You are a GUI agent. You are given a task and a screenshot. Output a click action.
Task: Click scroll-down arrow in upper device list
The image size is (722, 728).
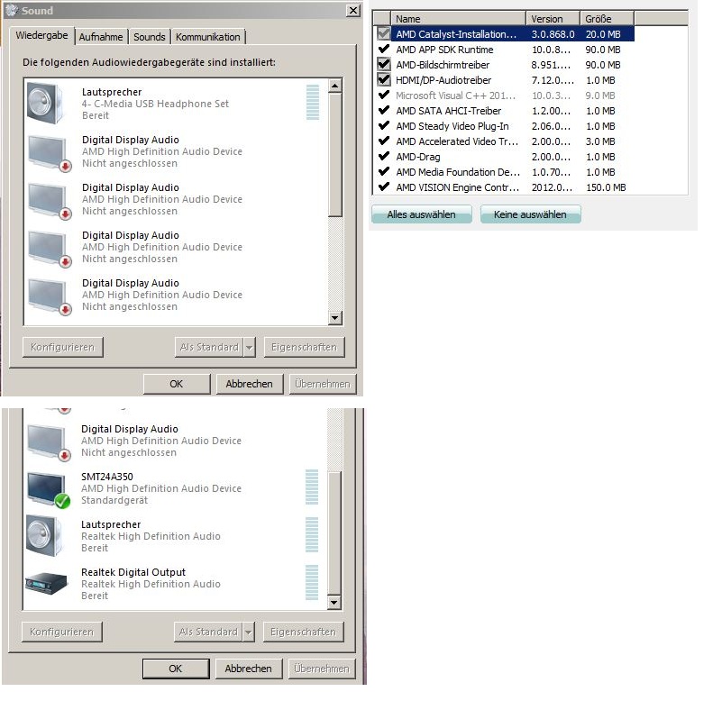[335, 317]
